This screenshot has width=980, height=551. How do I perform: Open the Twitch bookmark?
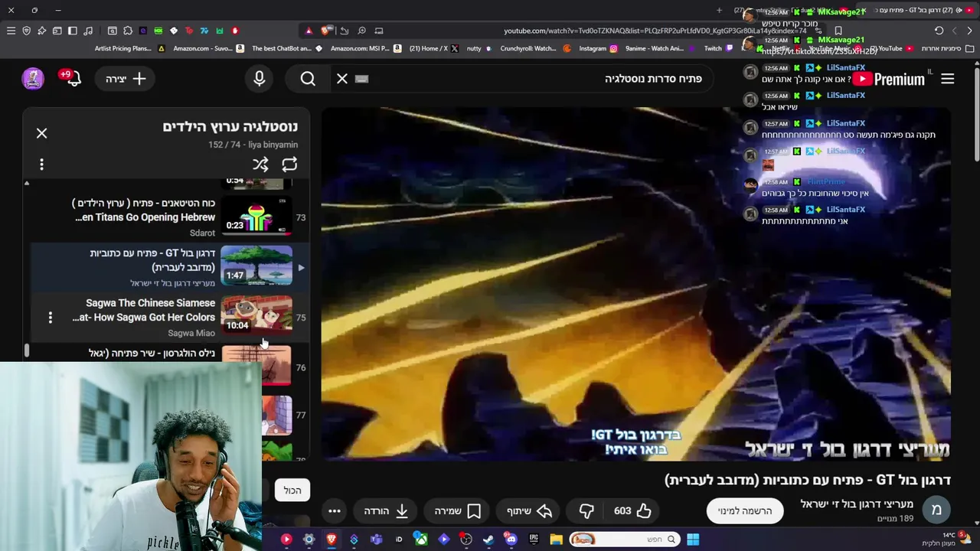point(718,48)
